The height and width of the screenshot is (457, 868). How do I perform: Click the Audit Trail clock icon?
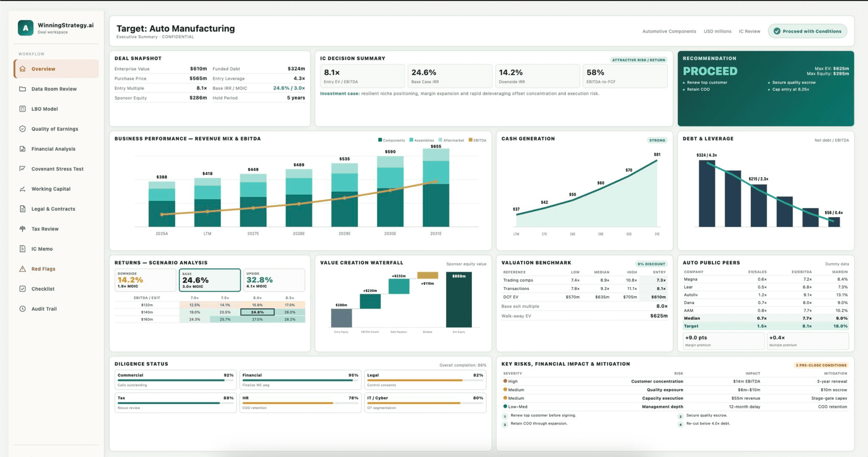coord(22,309)
